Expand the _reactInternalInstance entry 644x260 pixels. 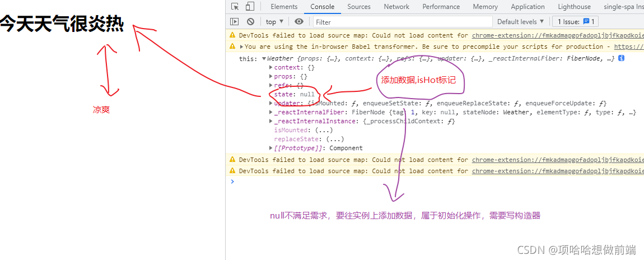point(270,121)
